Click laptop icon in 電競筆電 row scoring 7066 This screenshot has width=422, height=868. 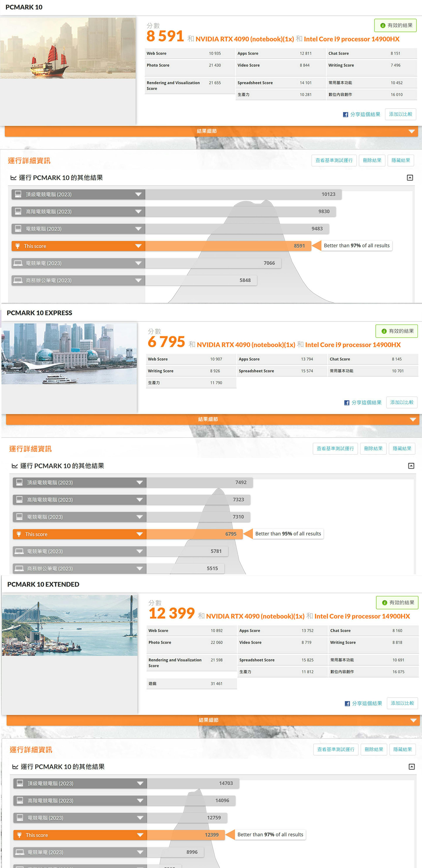[x=18, y=263]
